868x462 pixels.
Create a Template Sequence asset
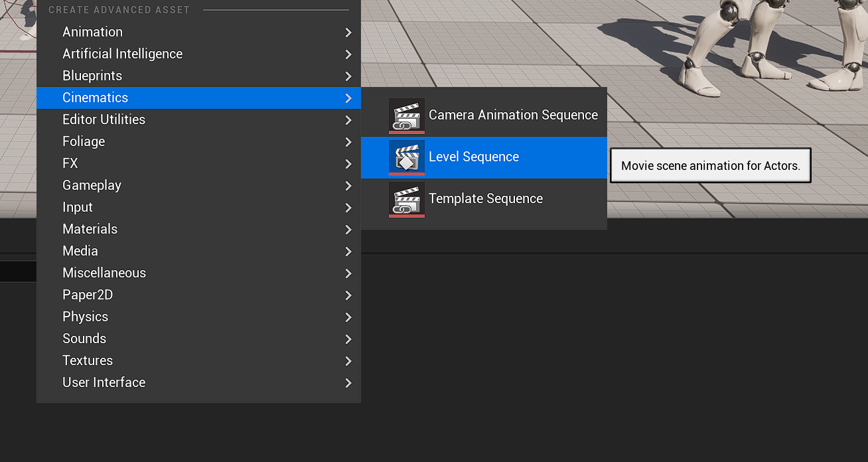pyautogui.click(x=484, y=199)
